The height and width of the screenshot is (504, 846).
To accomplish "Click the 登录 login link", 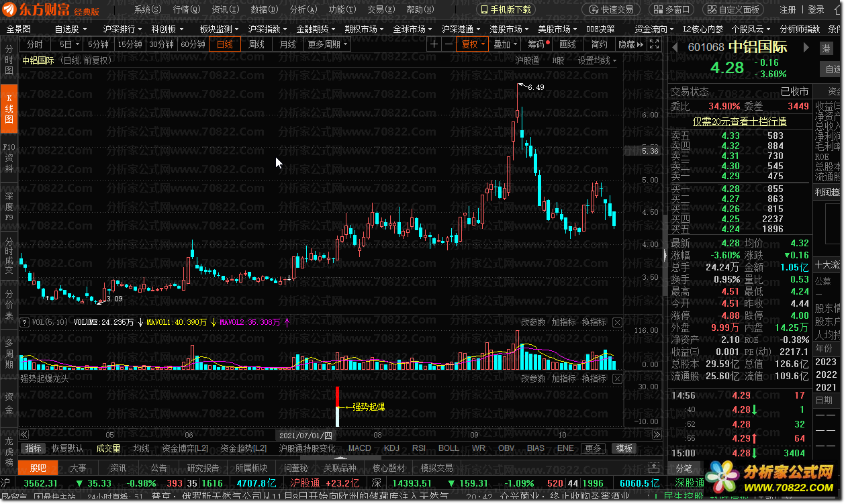I will pos(816,9).
